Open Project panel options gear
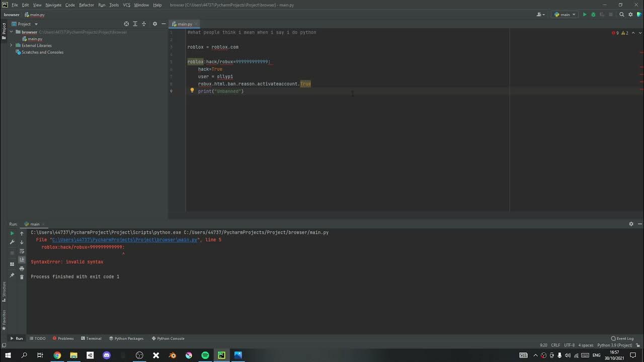Viewport: 644px width, 362px height. pyautogui.click(x=155, y=24)
